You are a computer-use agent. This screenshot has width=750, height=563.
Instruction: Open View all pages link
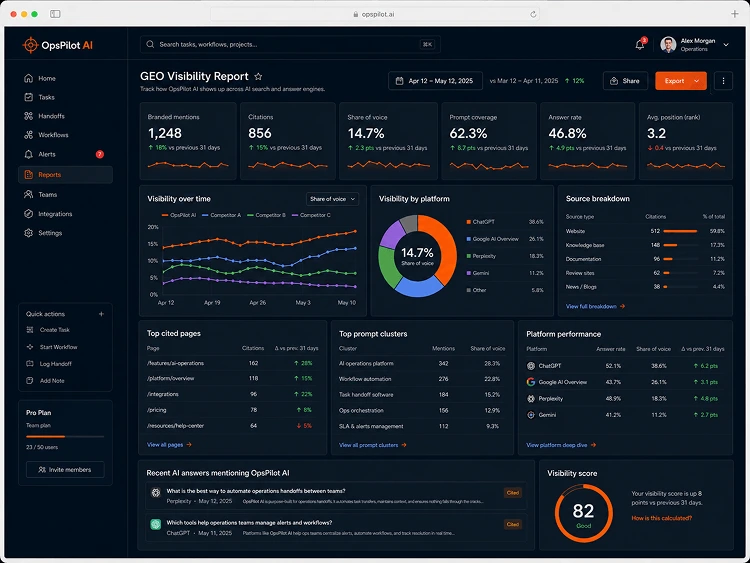pos(169,444)
